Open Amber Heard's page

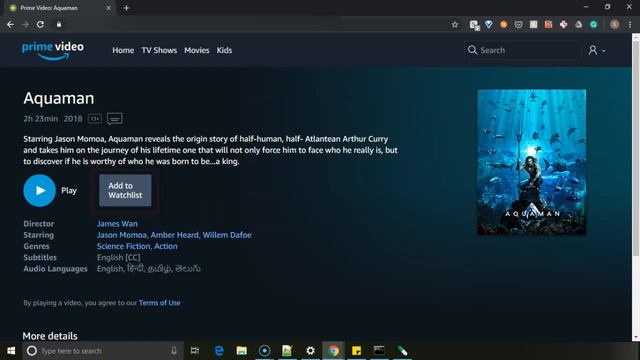pos(174,235)
